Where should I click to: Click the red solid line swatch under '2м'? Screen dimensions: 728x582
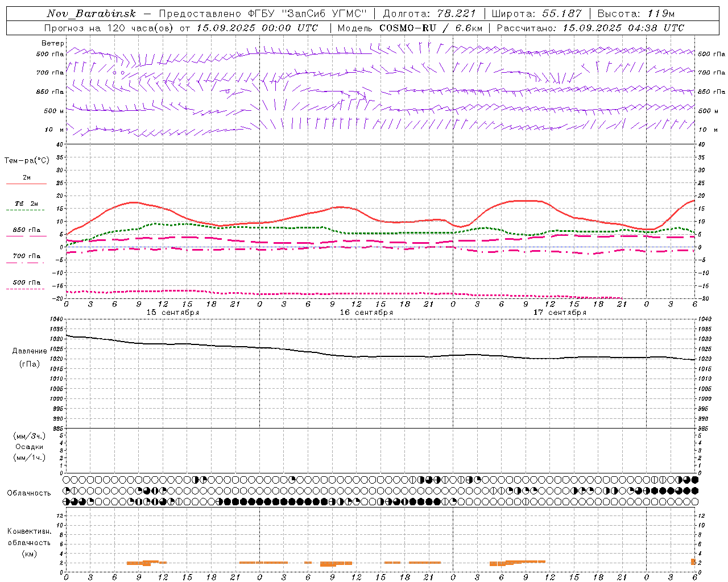(x=26, y=184)
